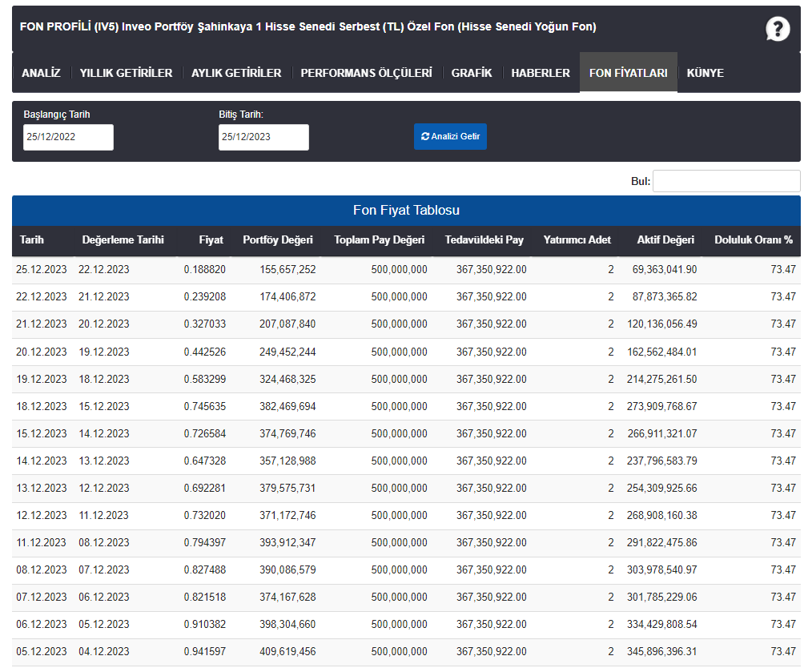Focus the Bul search box

coord(726,181)
